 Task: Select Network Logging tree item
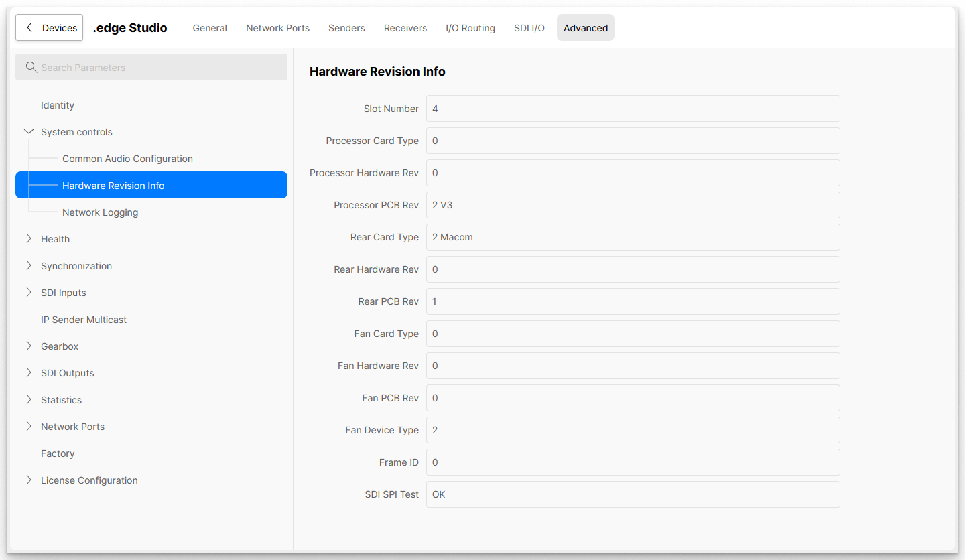tap(100, 212)
